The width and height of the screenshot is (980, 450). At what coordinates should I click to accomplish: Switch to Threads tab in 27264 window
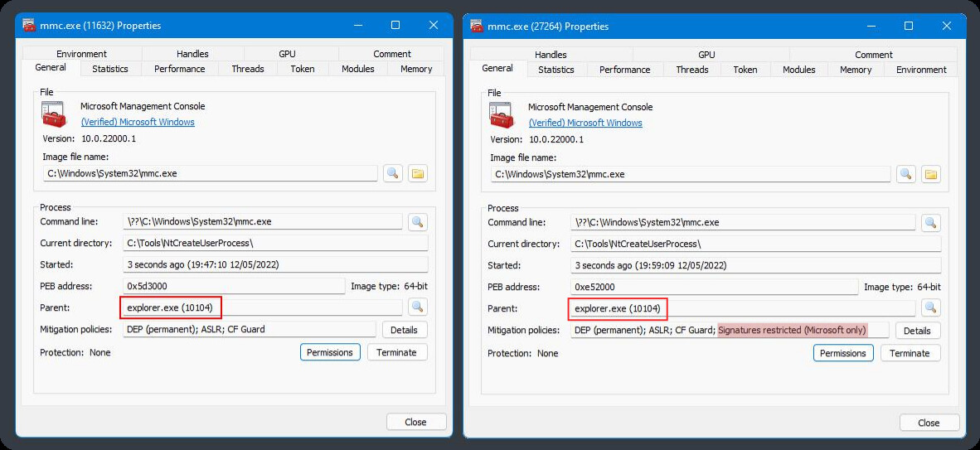pyautogui.click(x=692, y=70)
